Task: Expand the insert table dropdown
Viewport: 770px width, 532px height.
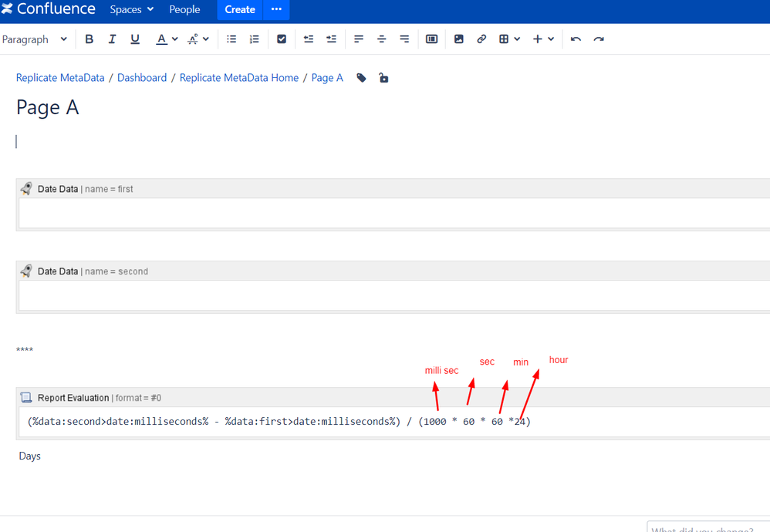Action: pyautogui.click(x=517, y=39)
